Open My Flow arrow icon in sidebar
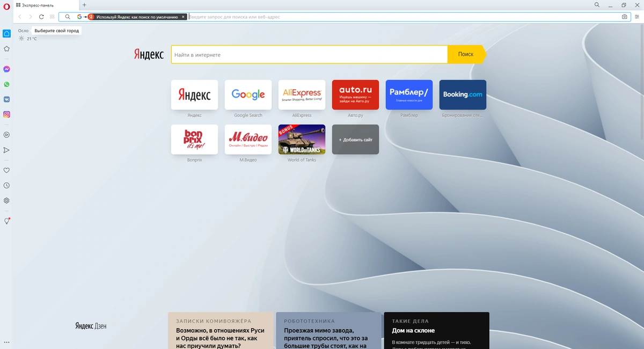 point(6,150)
